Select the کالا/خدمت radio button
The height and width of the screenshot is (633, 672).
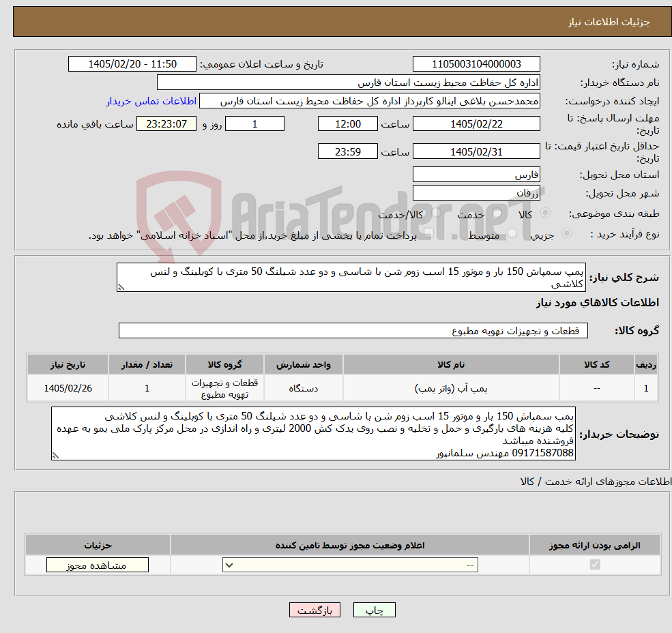click(436, 213)
